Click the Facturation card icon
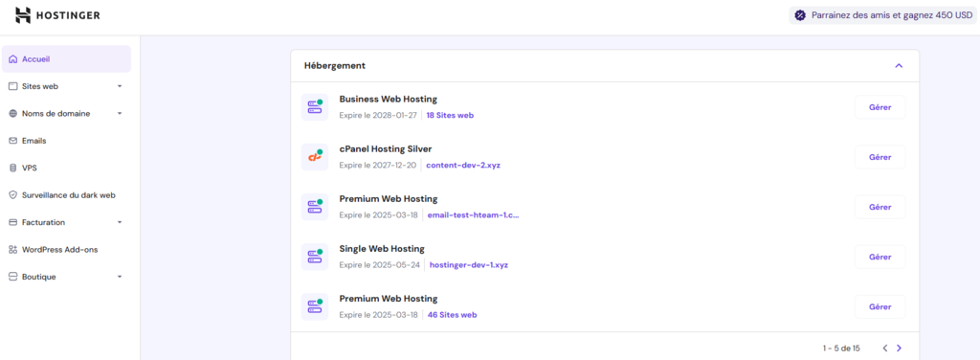The image size is (980, 360). 13,222
